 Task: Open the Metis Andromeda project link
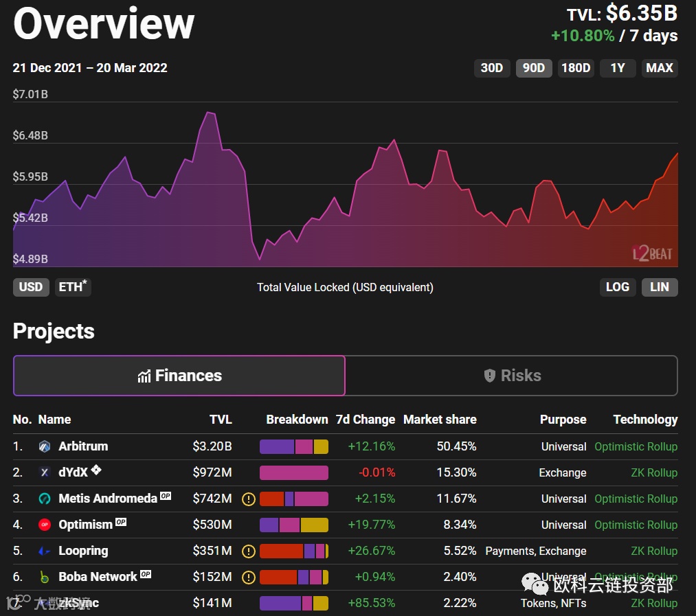108,499
